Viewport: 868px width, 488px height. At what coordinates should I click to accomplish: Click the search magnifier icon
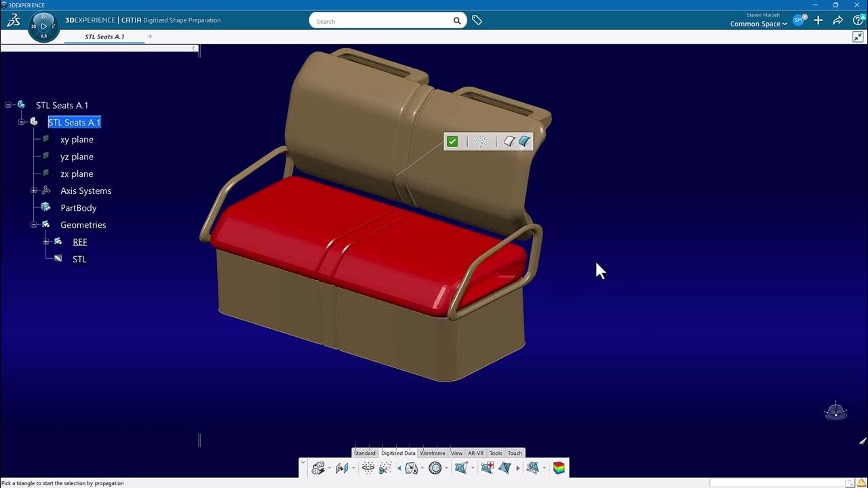click(x=457, y=21)
